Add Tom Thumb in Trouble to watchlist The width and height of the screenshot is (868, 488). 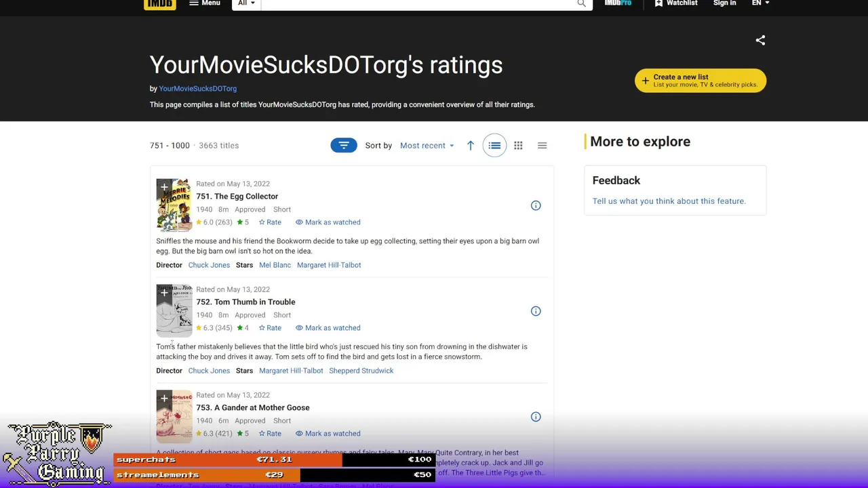click(164, 293)
